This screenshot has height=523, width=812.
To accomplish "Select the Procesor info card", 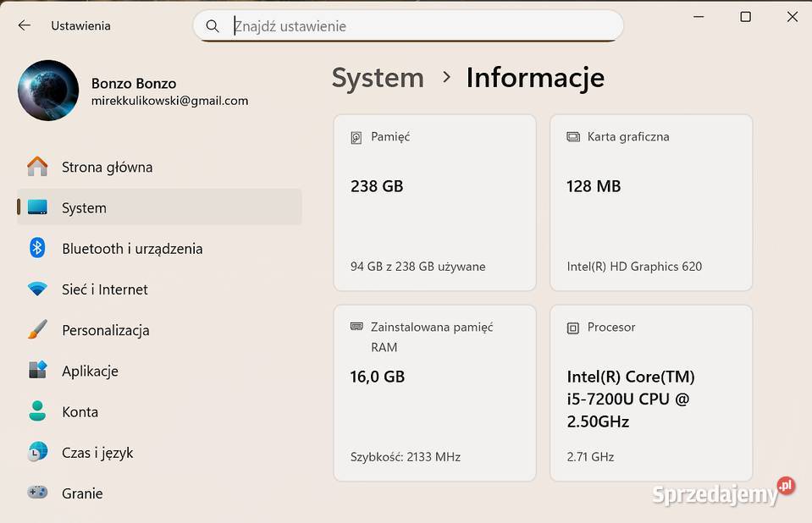I will coord(650,394).
